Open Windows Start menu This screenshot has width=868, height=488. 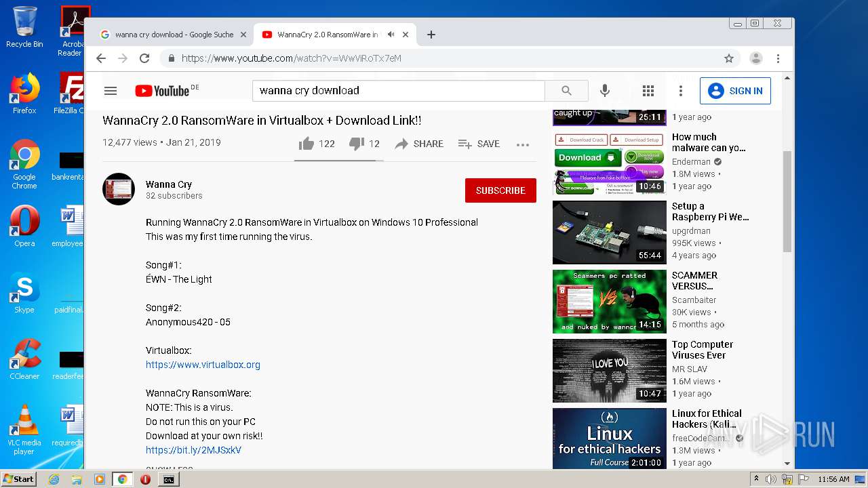18,479
